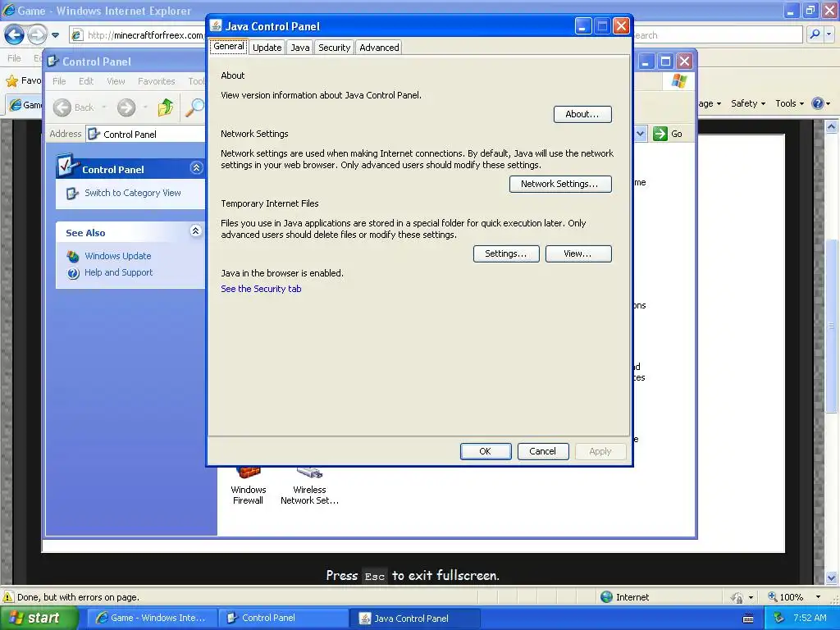The image size is (840, 630).
Task: Open the IE Safety menu
Action: pos(748,103)
